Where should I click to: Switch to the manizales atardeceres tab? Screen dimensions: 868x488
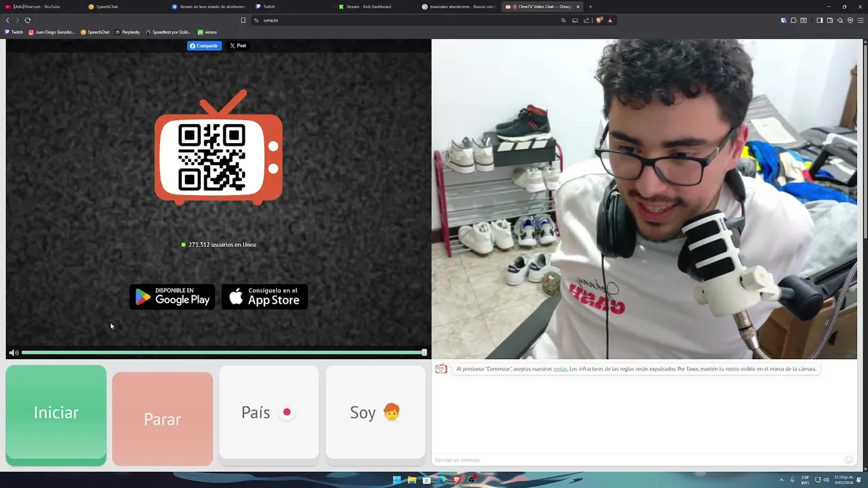click(x=458, y=7)
